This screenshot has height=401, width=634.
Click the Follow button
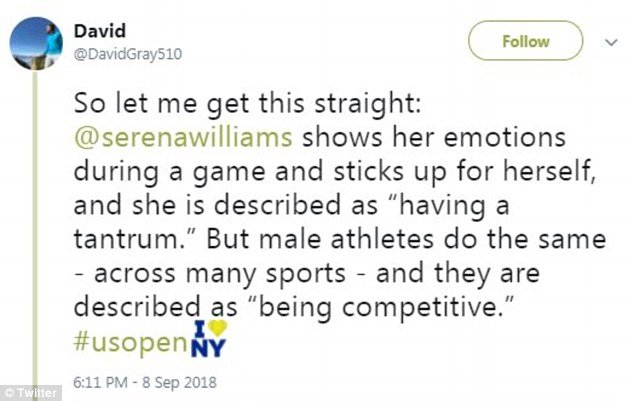[x=526, y=42]
